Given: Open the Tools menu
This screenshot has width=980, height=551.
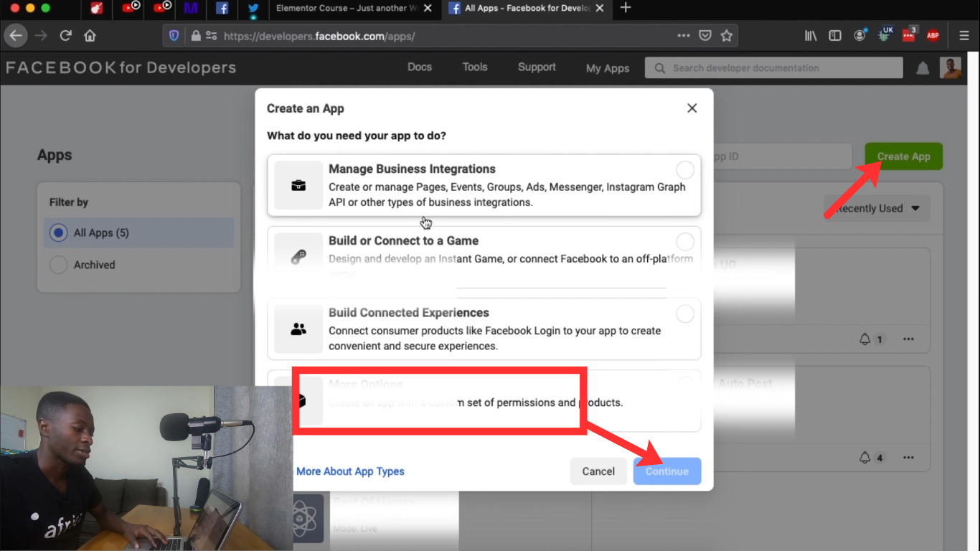Looking at the screenshot, I should click(475, 67).
